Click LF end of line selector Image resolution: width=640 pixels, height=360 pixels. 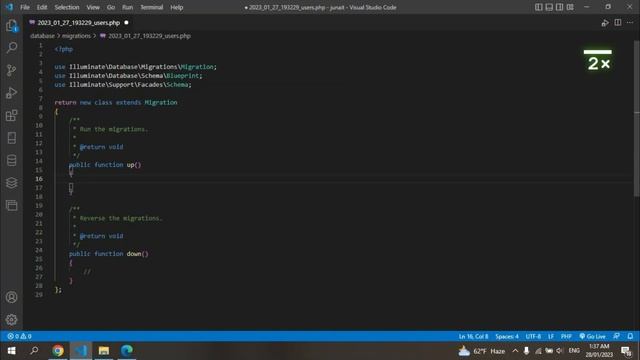click(x=551, y=336)
